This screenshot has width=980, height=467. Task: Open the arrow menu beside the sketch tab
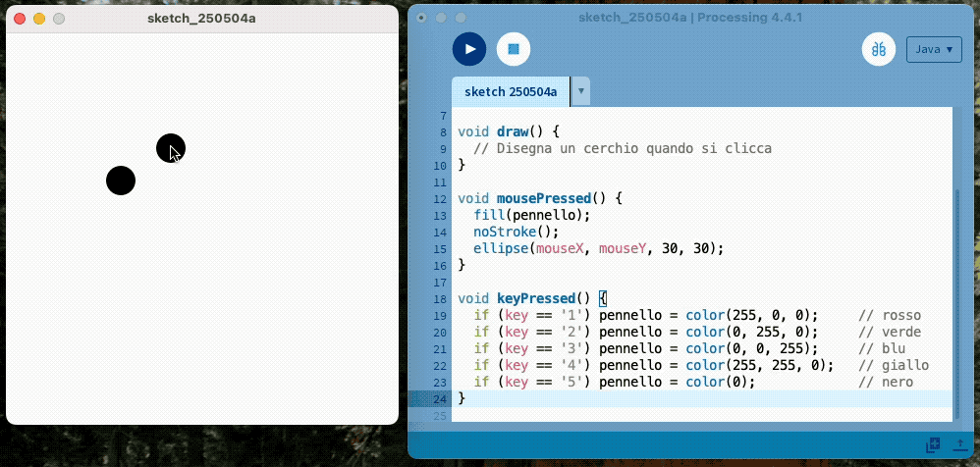(x=580, y=92)
